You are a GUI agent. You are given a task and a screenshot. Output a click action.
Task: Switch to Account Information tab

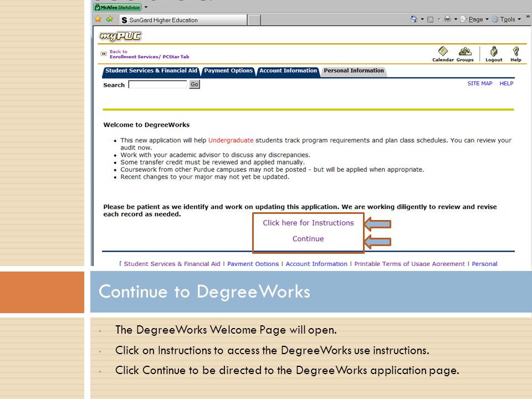[288, 71]
